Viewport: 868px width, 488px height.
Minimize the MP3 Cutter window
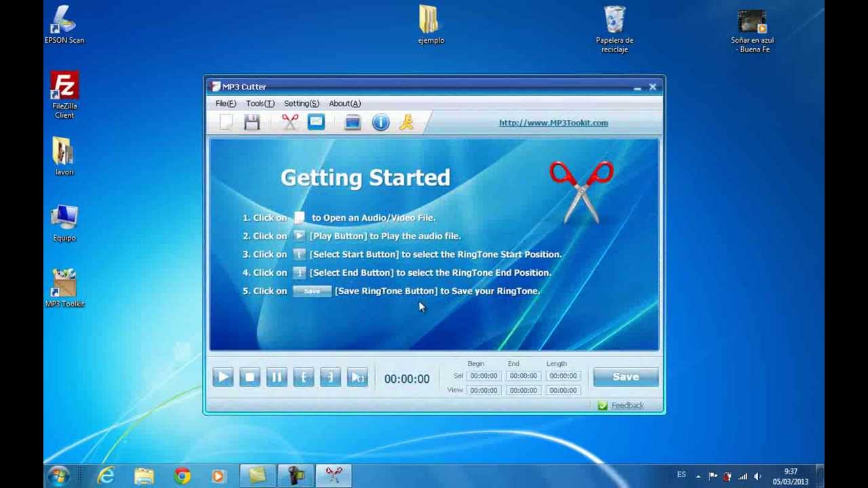pos(637,87)
